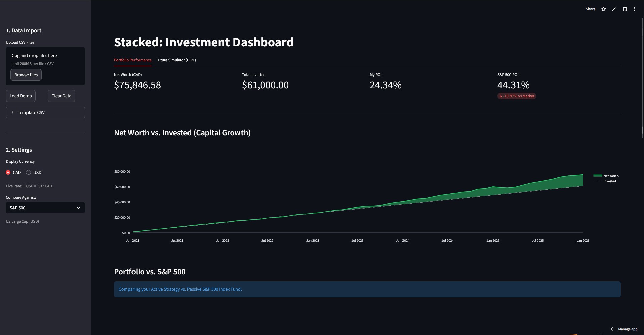644x335 pixels.
Task: Open the three-dot options menu
Action: tap(635, 9)
